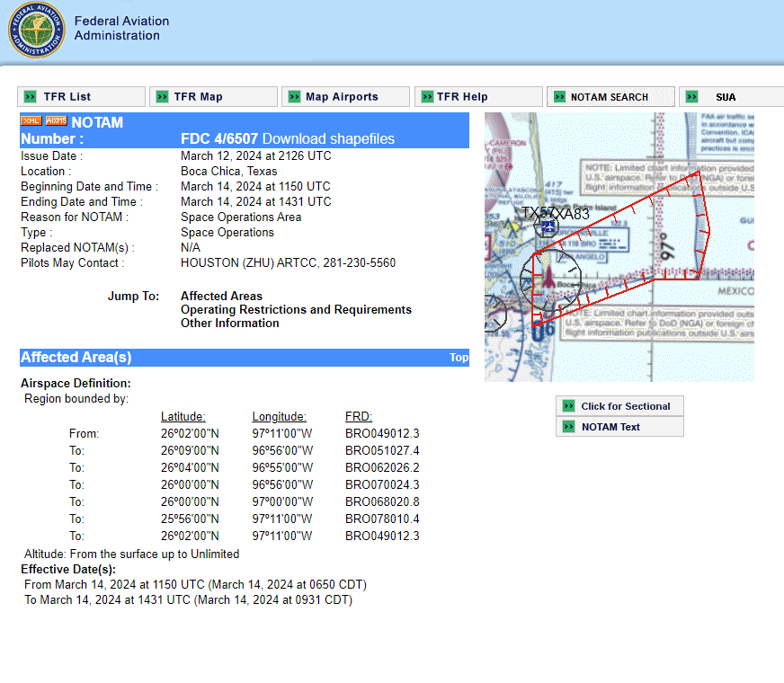Click beginning time 'March 14, 2024 at 1150 UTC'

click(255, 186)
